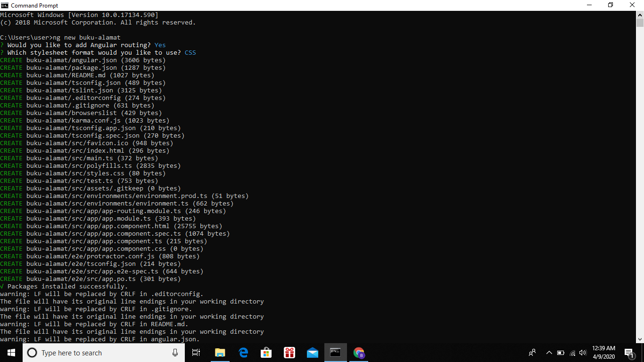Click the '(c) 2018 Microsoft Corporation' copyright line
The width and height of the screenshot is (644, 362).
pyautogui.click(x=98, y=22)
